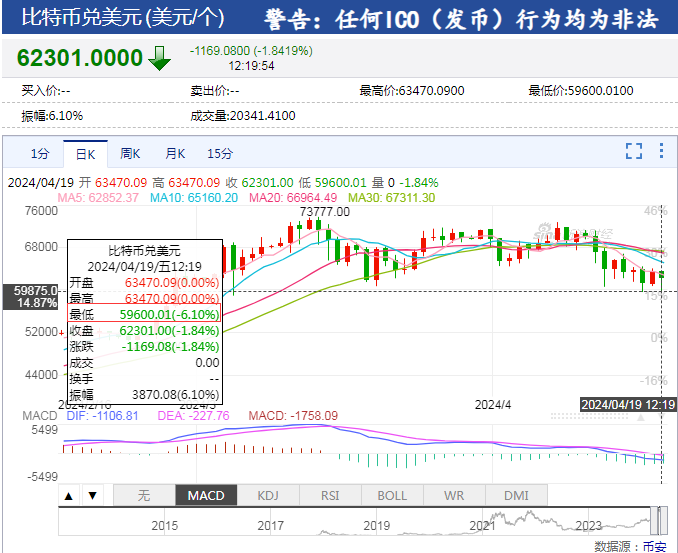Select the DMI indicator
This screenshot has height=553, width=678.
pos(516,495)
